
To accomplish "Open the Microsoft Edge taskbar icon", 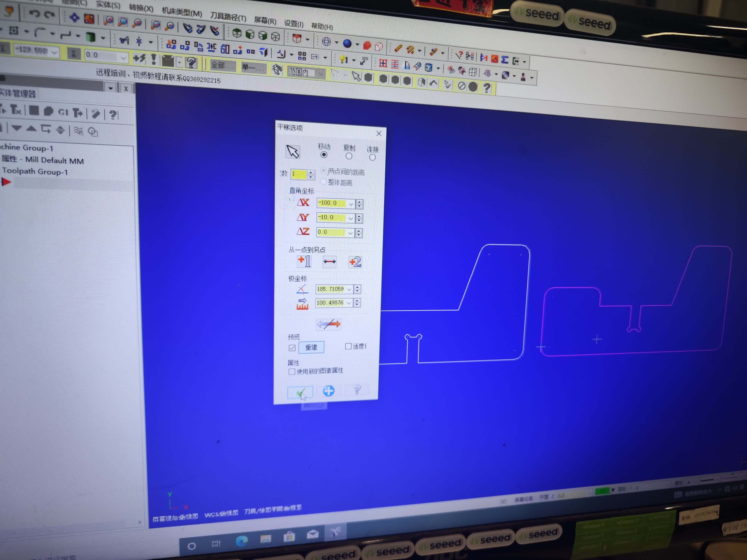I will click(x=241, y=541).
